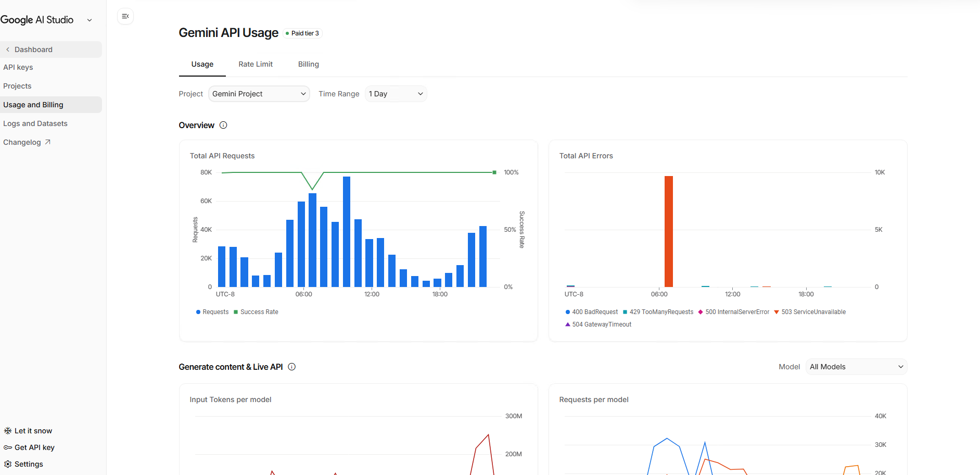Toggle 504 GatewayTimeout series in the legend

(x=599, y=324)
